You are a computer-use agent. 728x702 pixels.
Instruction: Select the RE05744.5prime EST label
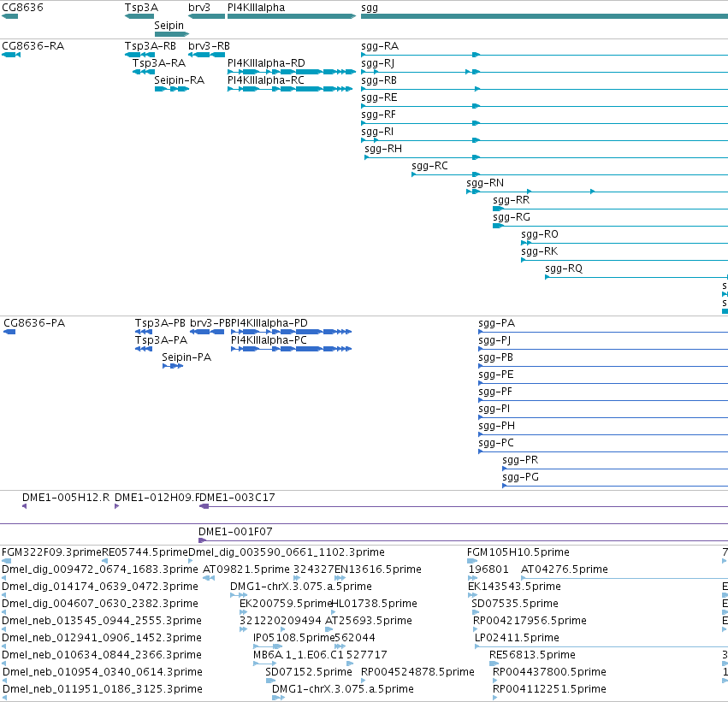tap(145, 552)
